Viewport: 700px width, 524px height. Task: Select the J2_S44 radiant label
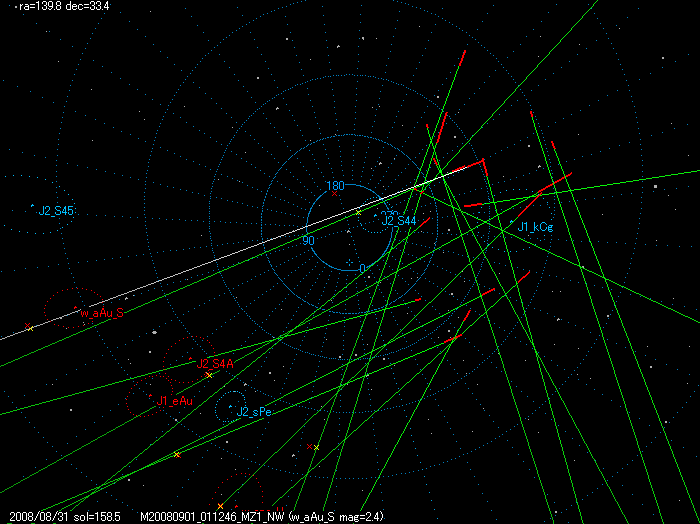click(399, 220)
